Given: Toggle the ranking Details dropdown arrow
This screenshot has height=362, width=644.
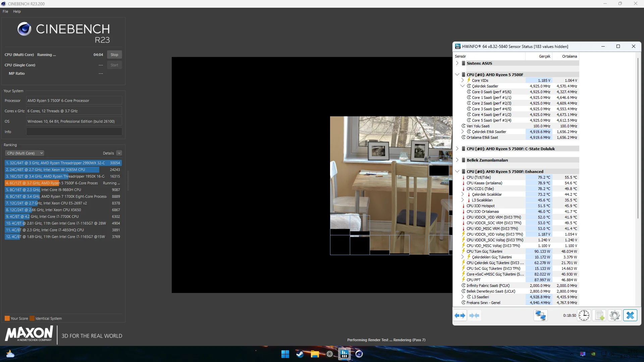Looking at the screenshot, I should [119, 153].
